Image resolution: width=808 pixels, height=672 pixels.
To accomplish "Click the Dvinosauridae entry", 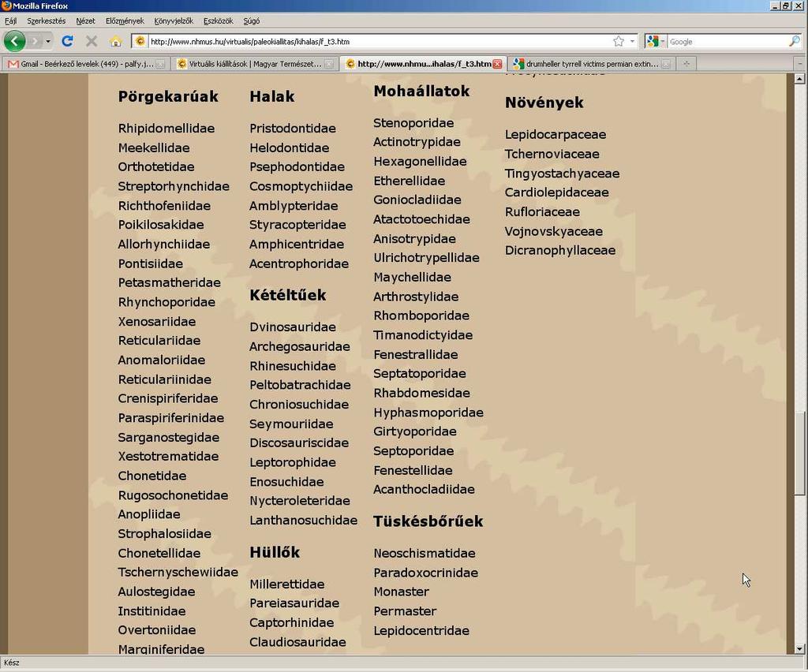I will coord(293,327).
